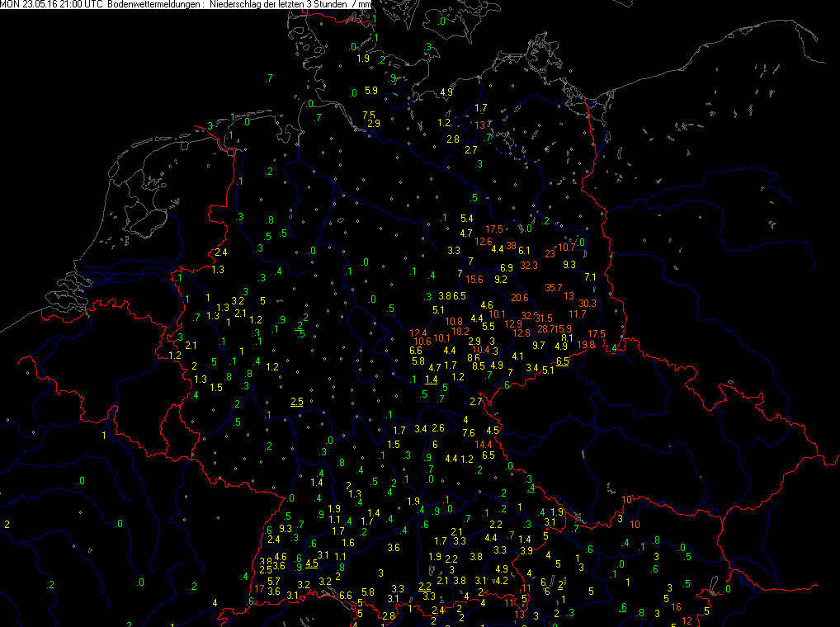Click the 20.6 precipitation value
Viewport: 840px width, 627px height.
(520, 298)
